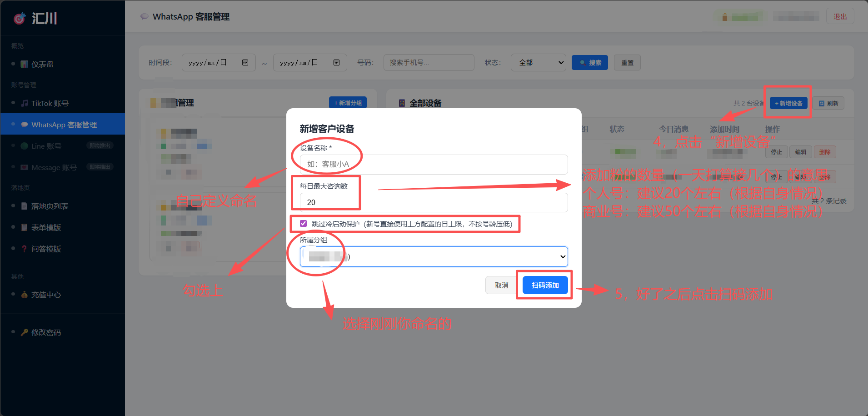Open Line 账号 sidebar item
The height and width of the screenshot is (416, 868).
63,146
